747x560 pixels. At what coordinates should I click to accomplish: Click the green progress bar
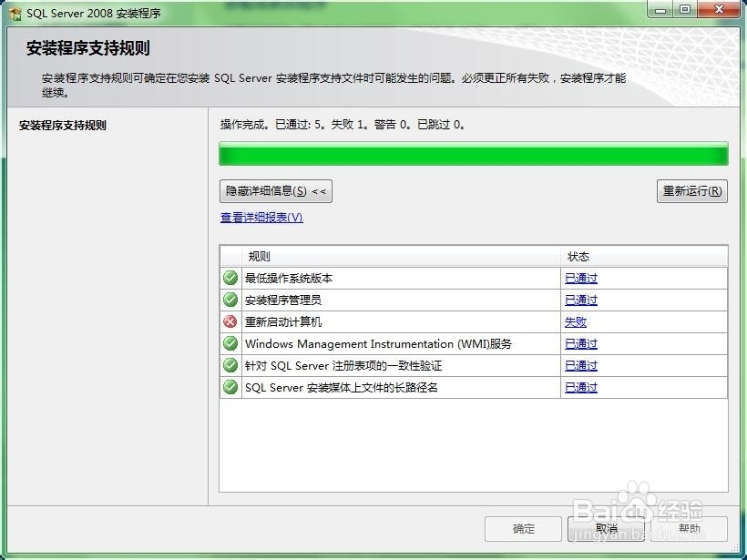click(x=474, y=155)
